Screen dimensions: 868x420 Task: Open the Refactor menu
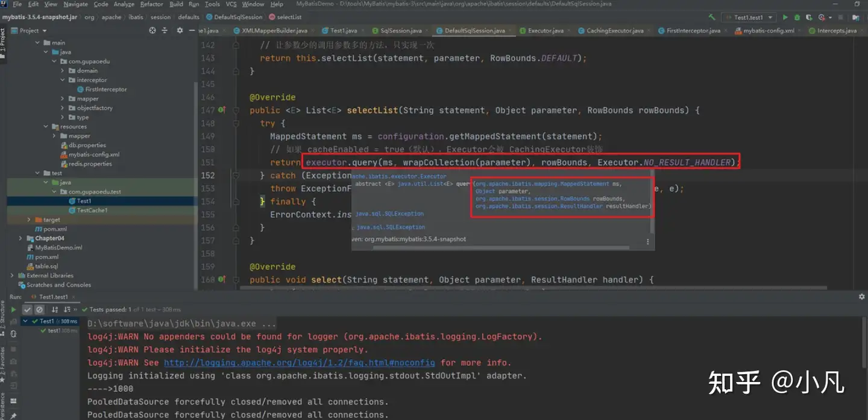coord(152,4)
